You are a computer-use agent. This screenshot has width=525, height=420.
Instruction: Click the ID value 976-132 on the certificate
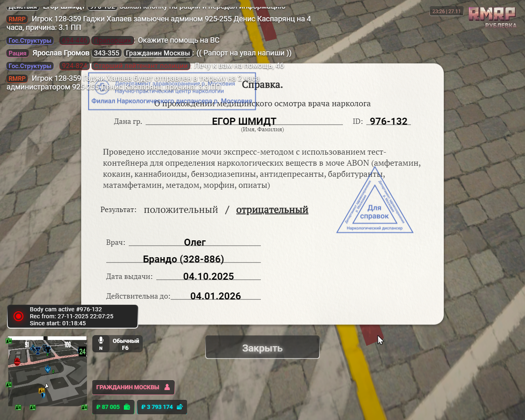[x=388, y=121]
